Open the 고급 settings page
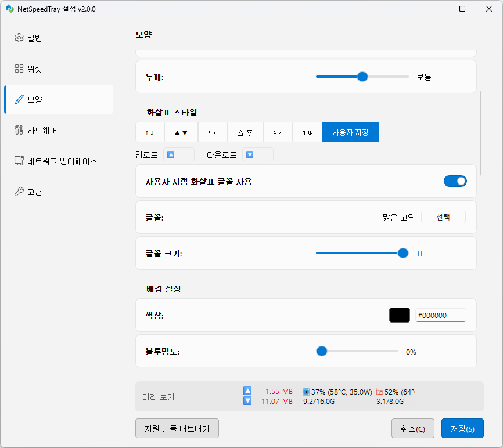Image resolution: width=503 pixels, height=448 pixels. click(59, 192)
